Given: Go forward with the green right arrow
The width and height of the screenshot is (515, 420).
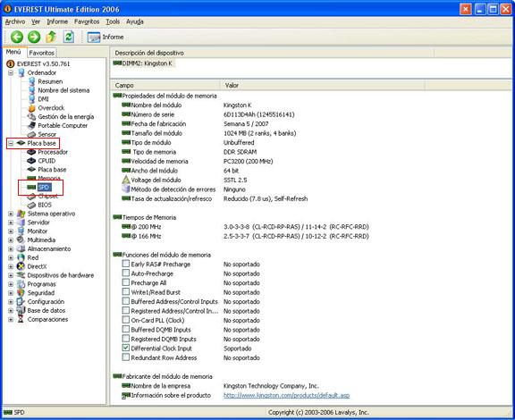Looking at the screenshot, I should coord(34,37).
